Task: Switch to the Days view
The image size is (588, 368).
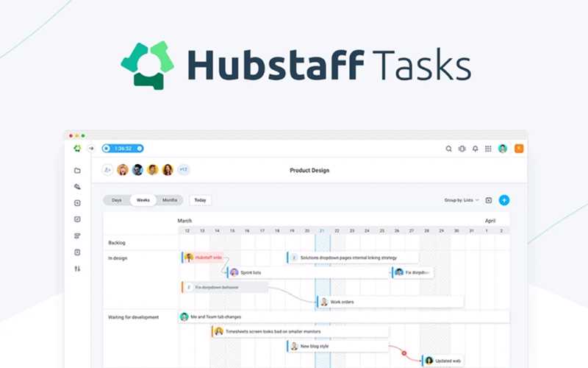Action: point(117,200)
